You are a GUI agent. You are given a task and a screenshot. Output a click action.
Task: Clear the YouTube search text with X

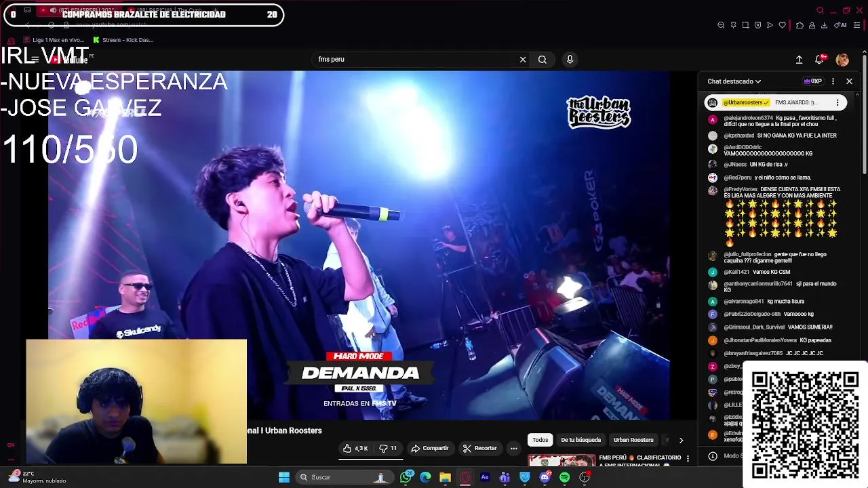[x=523, y=60]
